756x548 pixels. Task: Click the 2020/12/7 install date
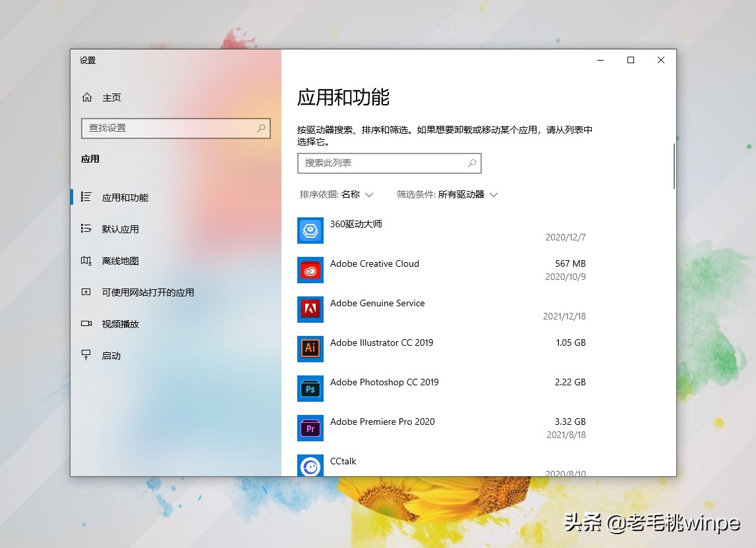pos(566,237)
